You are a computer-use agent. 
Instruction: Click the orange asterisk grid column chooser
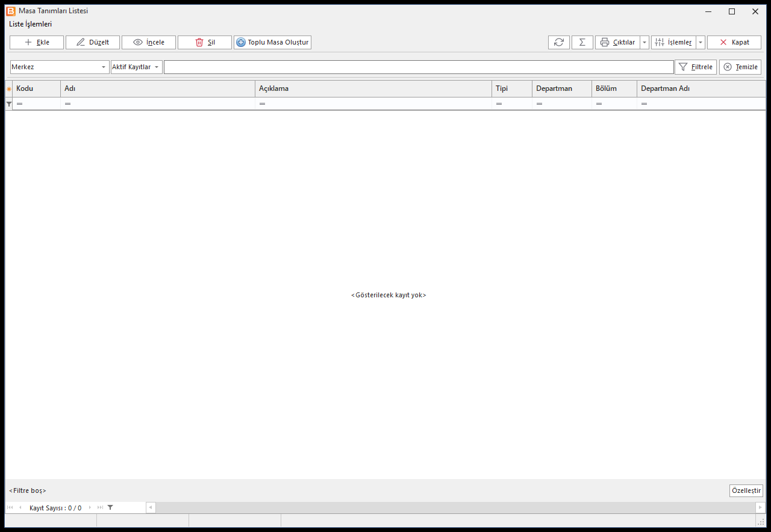coord(8,88)
